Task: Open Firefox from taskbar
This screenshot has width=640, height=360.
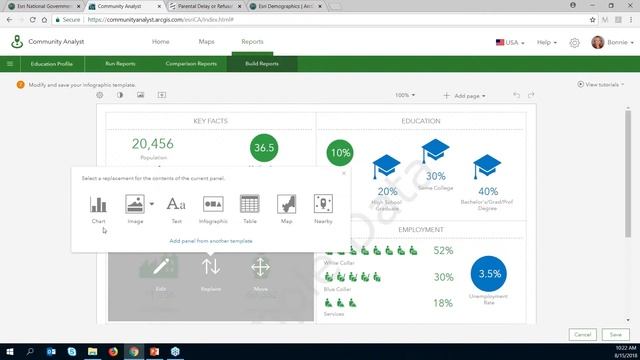Action: click(113, 351)
